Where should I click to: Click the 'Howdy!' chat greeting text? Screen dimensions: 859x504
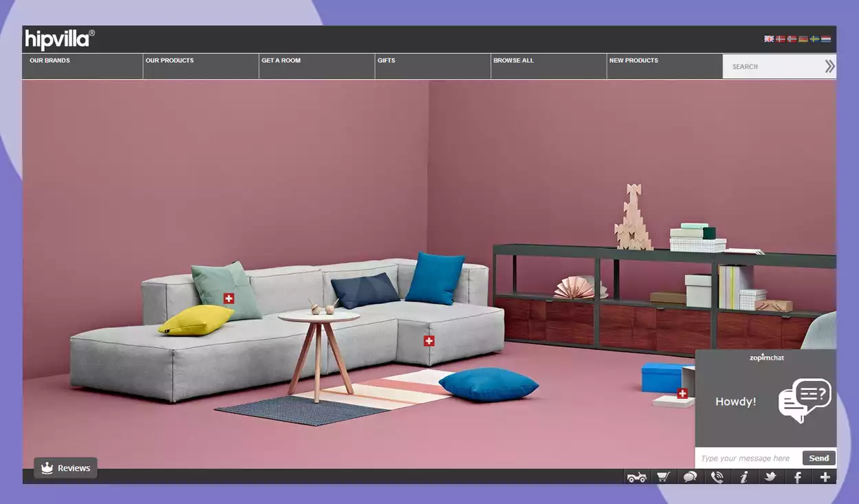pos(735,402)
